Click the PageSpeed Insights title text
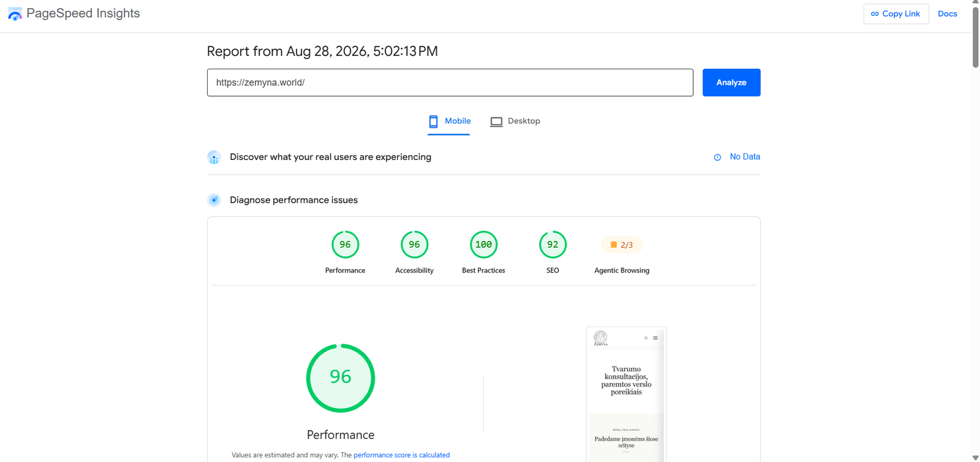Viewport: 980px width, 462px height. point(83,13)
